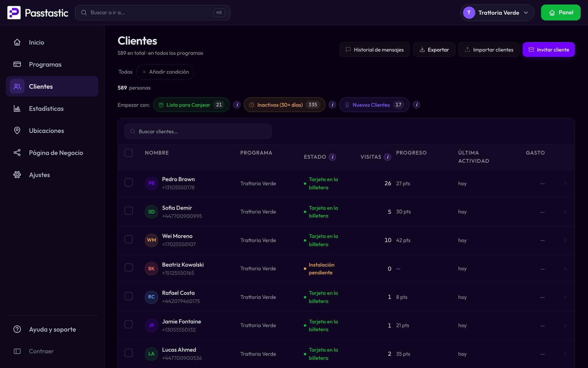Check the Pedro Brown row checkbox
The width and height of the screenshot is (588, 368).
click(128, 182)
